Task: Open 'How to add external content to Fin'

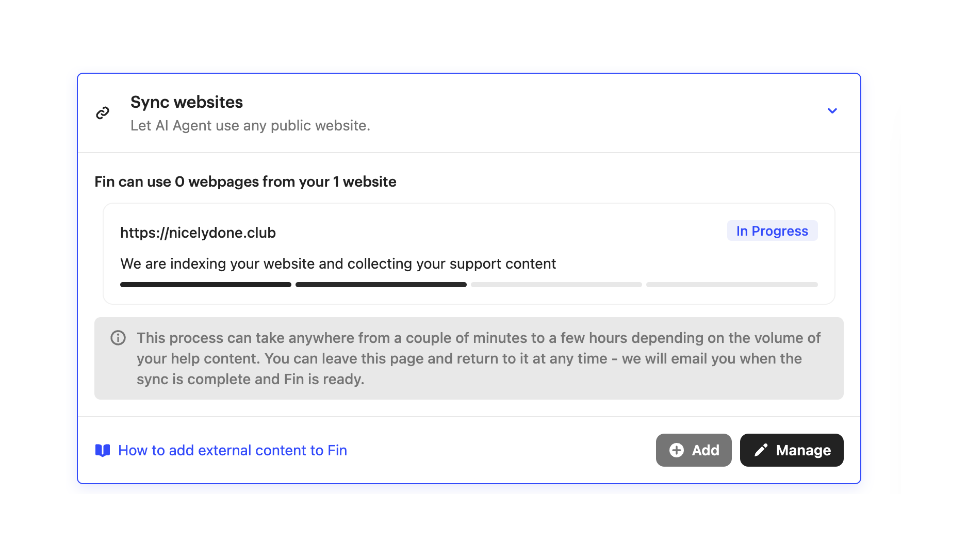Action: click(232, 451)
